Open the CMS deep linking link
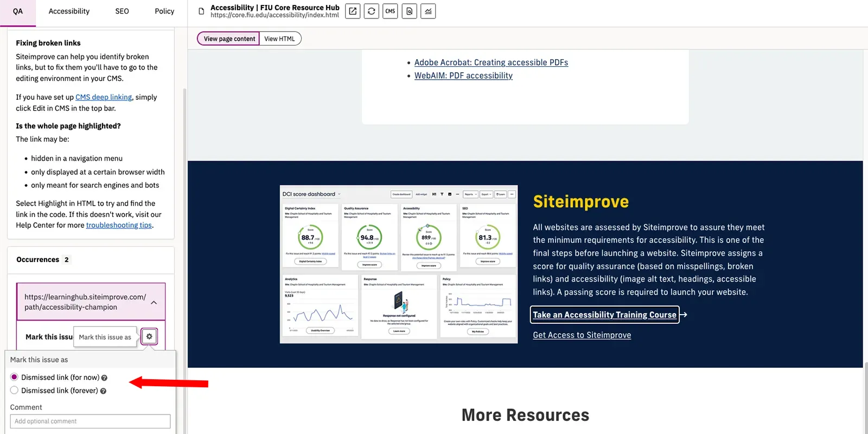This screenshot has width=868, height=434. coord(104,97)
